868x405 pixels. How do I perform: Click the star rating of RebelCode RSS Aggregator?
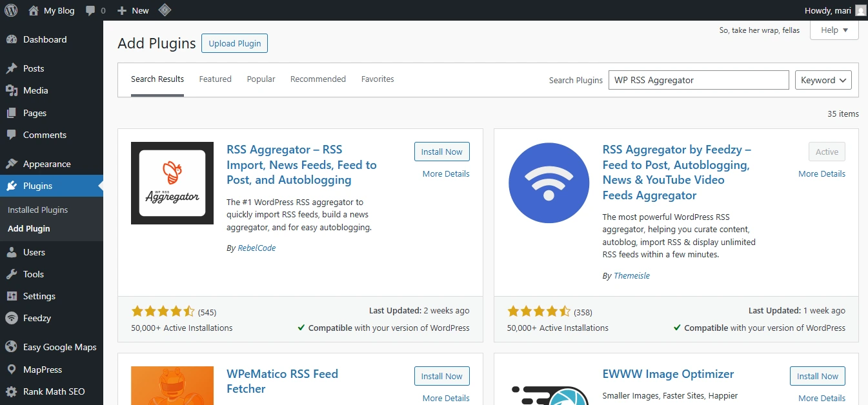163,311
